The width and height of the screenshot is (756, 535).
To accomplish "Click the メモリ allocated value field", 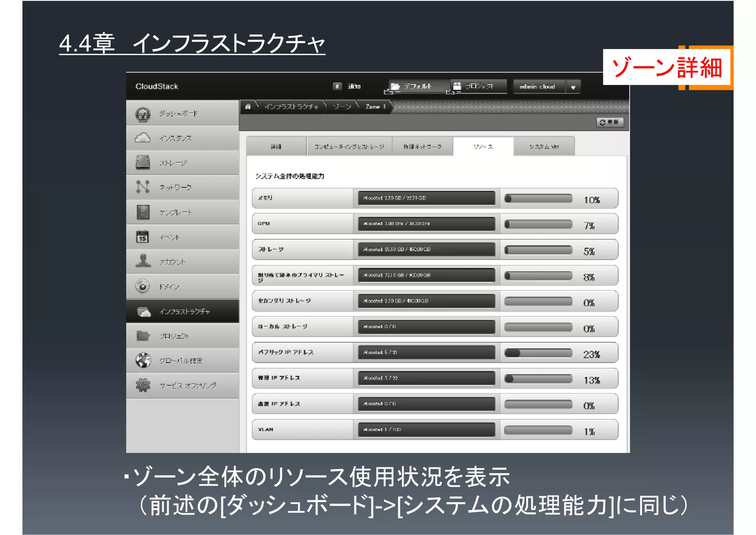I will click(x=426, y=198).
